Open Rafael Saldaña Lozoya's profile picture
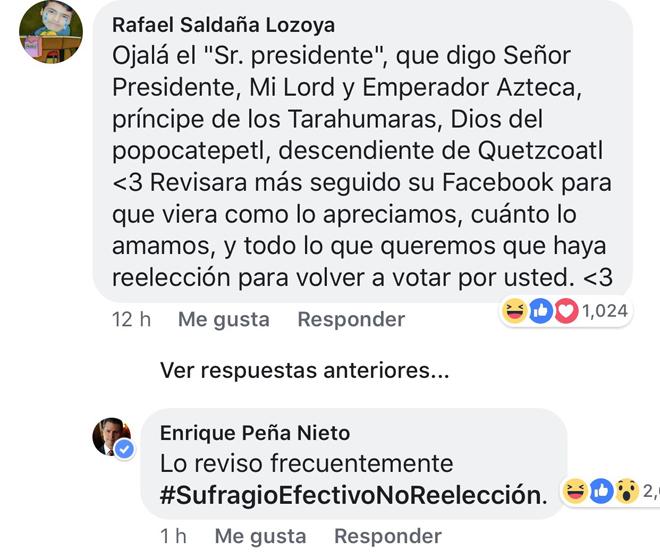 (51, 32)
